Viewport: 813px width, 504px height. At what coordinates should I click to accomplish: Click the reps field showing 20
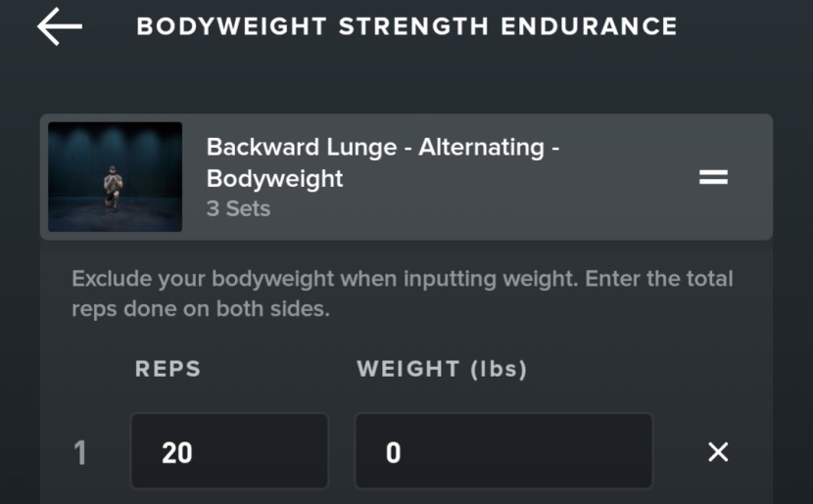tap(229, 451)
